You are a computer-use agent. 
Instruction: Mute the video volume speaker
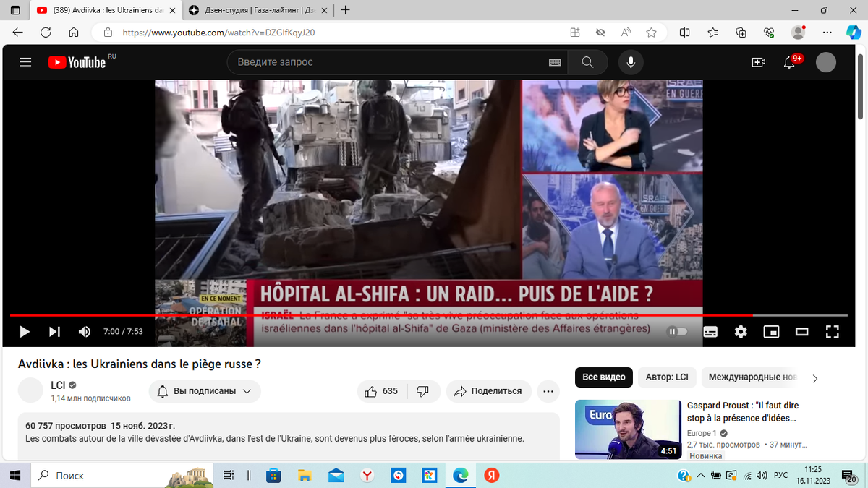(85, 332)
